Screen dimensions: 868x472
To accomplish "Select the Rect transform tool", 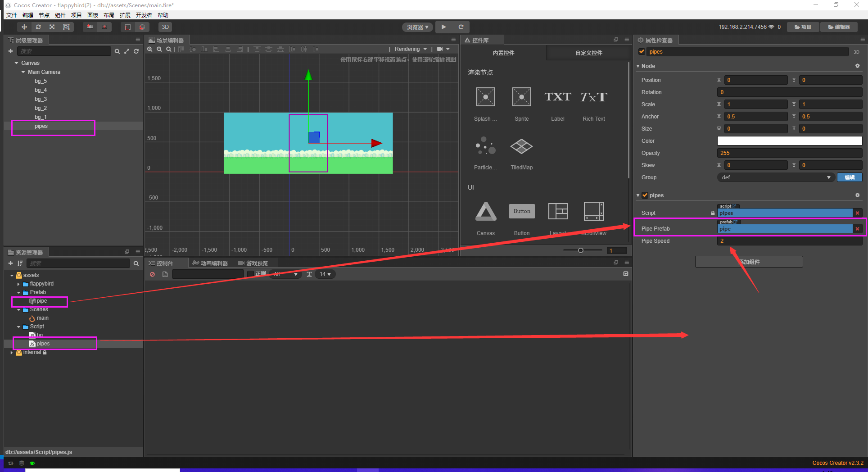I will [66, 27].
